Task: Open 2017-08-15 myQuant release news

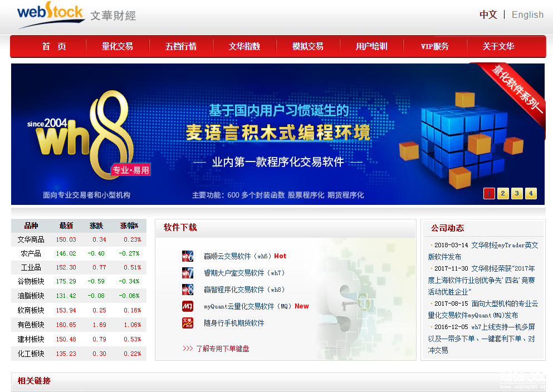Action: point(483,309)
